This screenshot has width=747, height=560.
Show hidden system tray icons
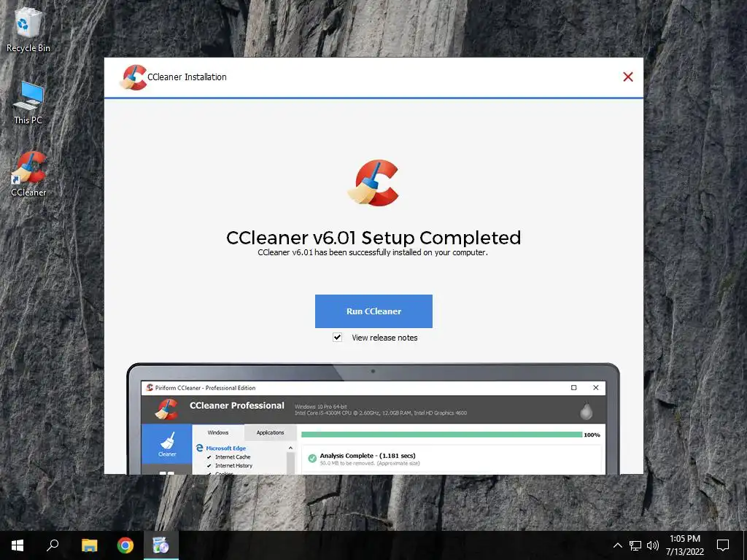pyautogui.click(x=617, y=545)
